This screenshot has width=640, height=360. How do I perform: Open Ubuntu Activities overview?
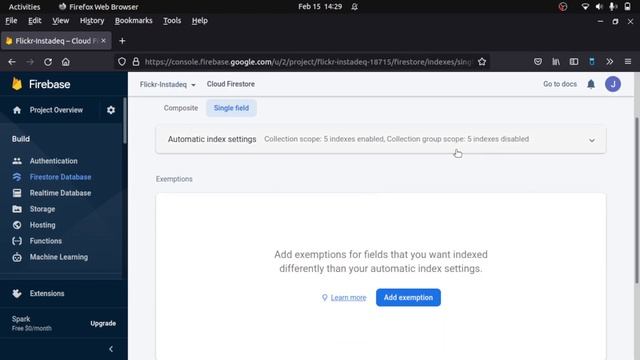point(24,7)
